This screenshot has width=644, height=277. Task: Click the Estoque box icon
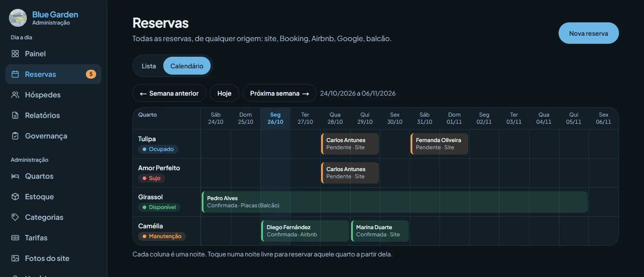coord(15,197)
